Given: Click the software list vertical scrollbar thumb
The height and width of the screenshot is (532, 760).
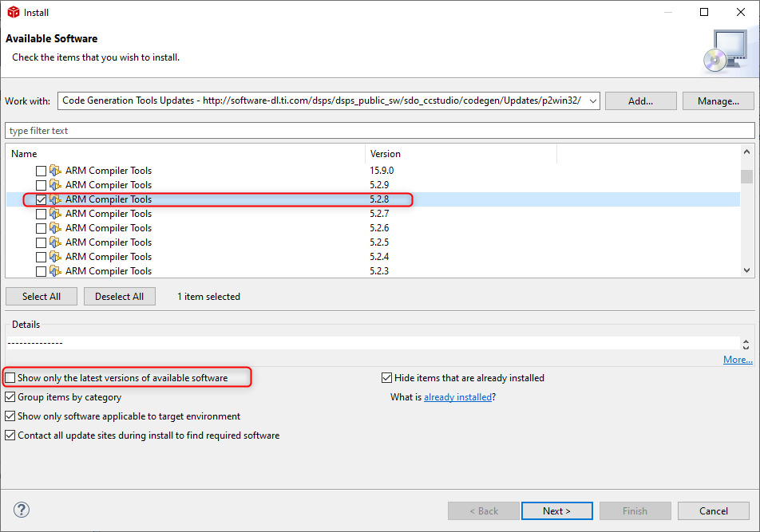Looking at the screenshot, I should pyautogui.click(x=746, y=176).
